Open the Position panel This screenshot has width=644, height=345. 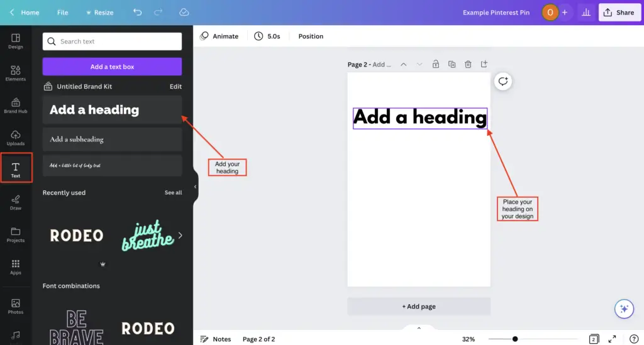(311, 36)
